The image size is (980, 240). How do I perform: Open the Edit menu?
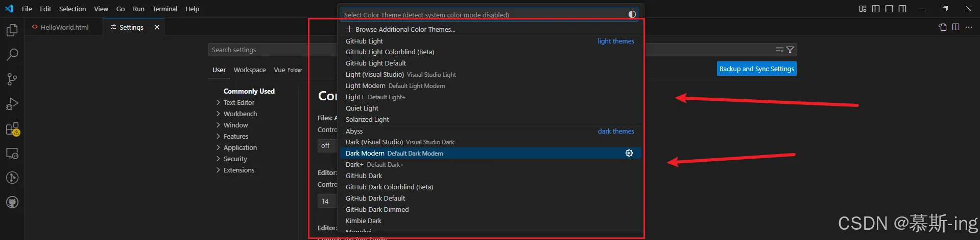pos(45,9)
